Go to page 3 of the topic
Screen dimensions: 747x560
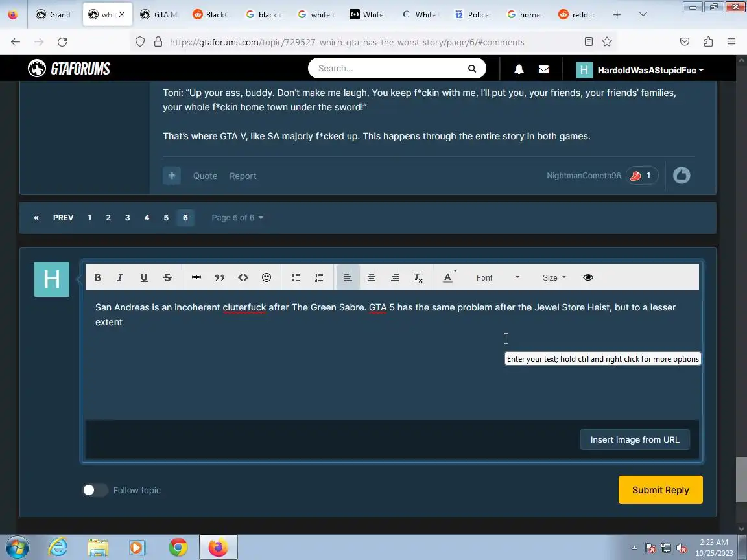127,218
